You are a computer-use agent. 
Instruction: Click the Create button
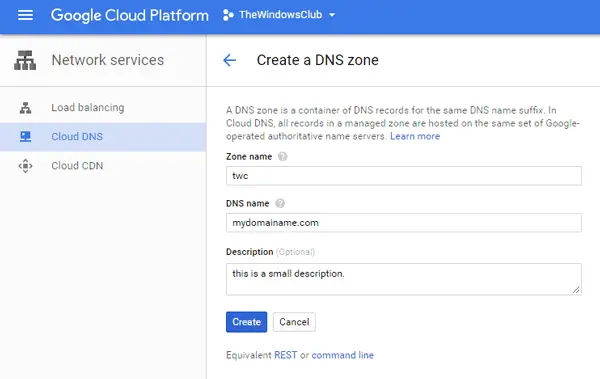tap(246, 322)
